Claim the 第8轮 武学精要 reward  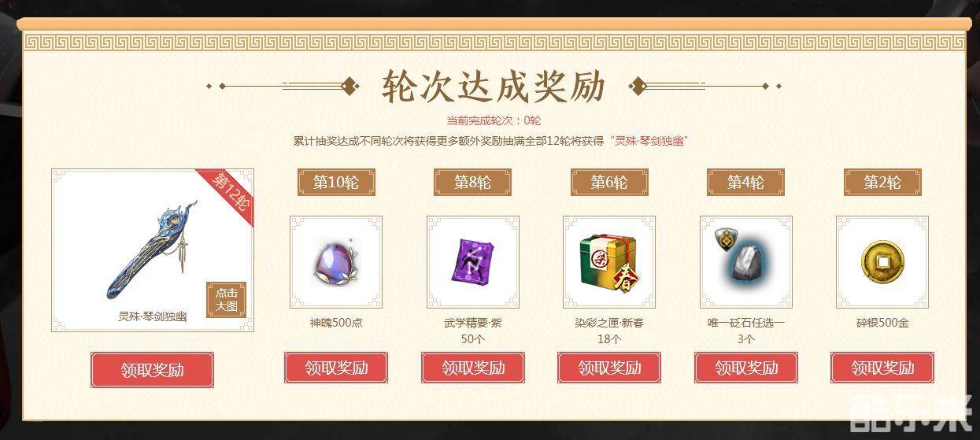coord(473,368)
